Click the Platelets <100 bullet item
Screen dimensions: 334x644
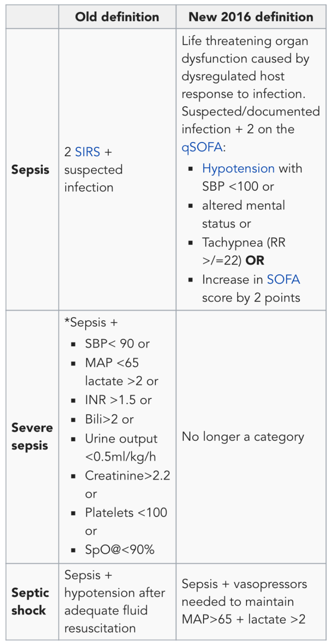(126, 512)
